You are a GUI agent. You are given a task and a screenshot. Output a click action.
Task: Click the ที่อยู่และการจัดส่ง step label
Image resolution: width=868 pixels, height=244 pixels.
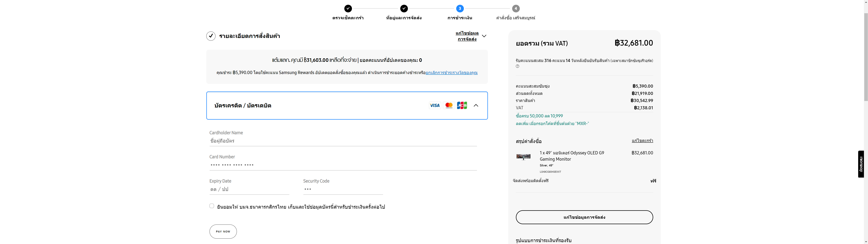(x=404, y=18)
